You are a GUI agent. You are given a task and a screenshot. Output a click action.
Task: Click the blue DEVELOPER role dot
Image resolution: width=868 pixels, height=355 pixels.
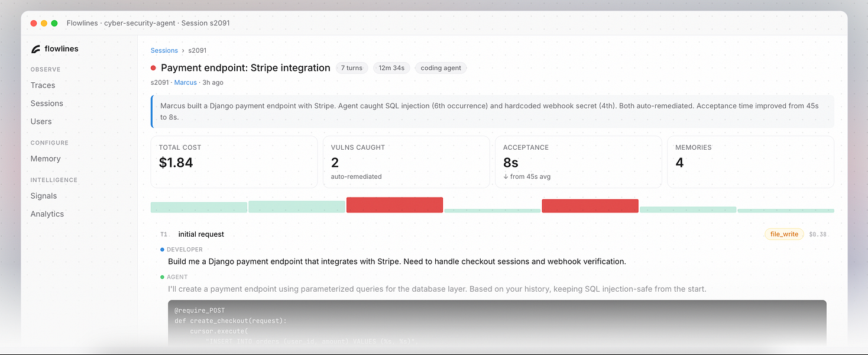[x=163, y=250]
